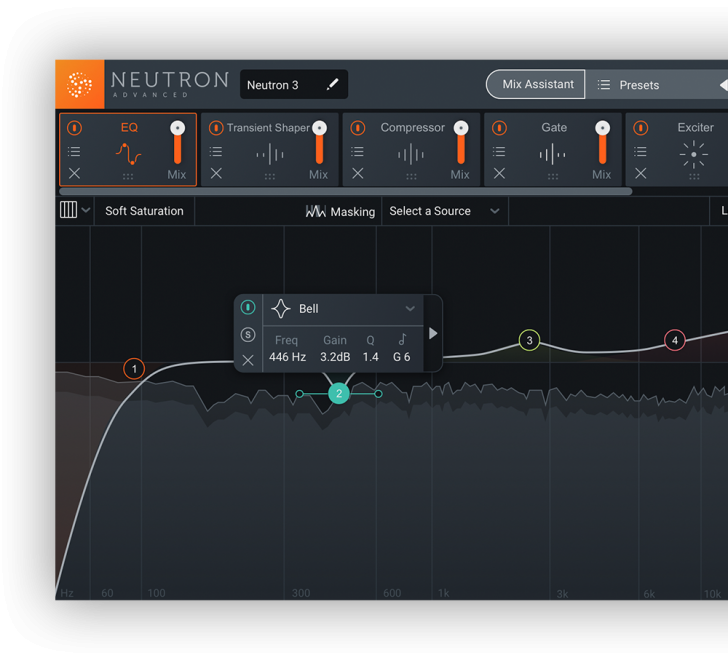
Task: Remove the Gate module
Action: (x=499, y=174)
